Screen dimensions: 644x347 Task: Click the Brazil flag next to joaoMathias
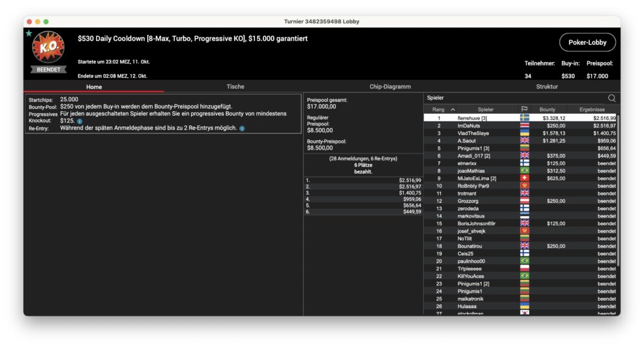[525, 171]
